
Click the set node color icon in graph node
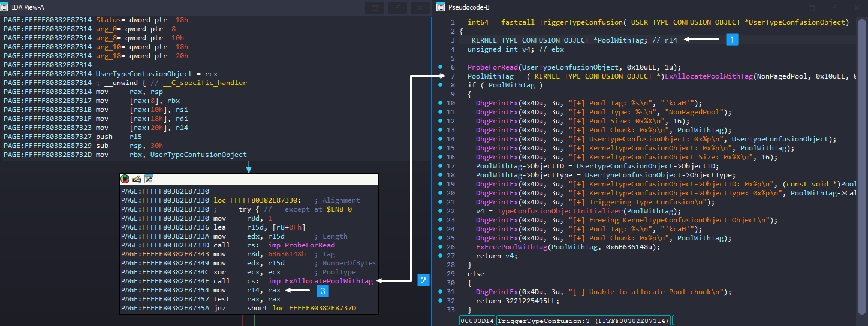pos(125,179)
